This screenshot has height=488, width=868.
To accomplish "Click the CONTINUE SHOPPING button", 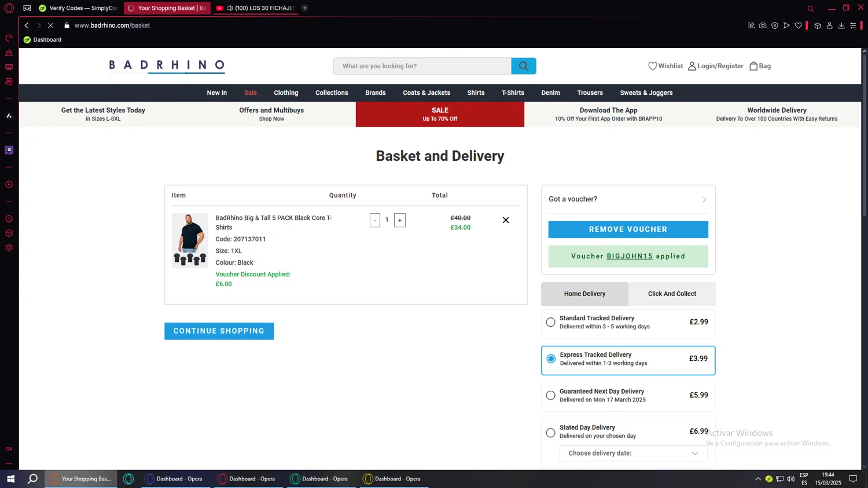I will coord(219,331).
